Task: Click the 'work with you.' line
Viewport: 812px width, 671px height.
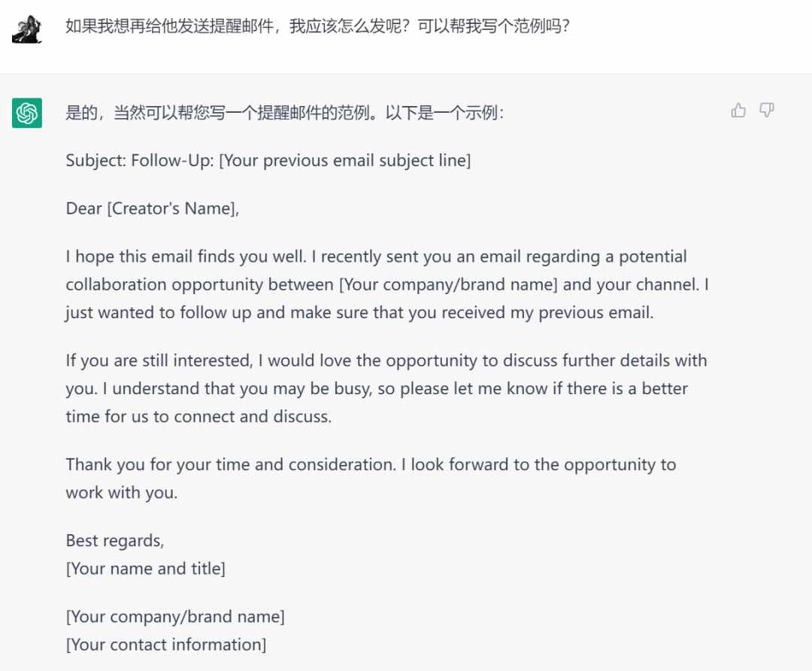Action: (x=122, y=492)
